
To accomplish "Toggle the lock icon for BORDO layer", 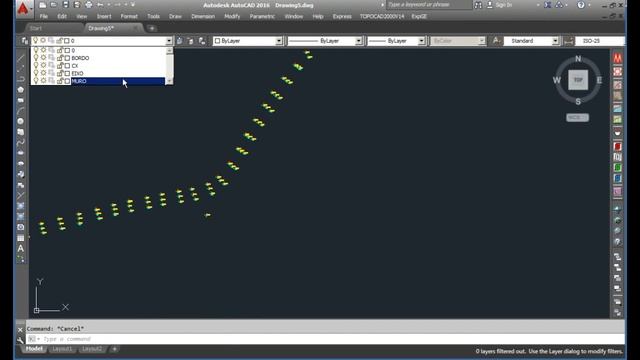I will (x=60, y=58).
